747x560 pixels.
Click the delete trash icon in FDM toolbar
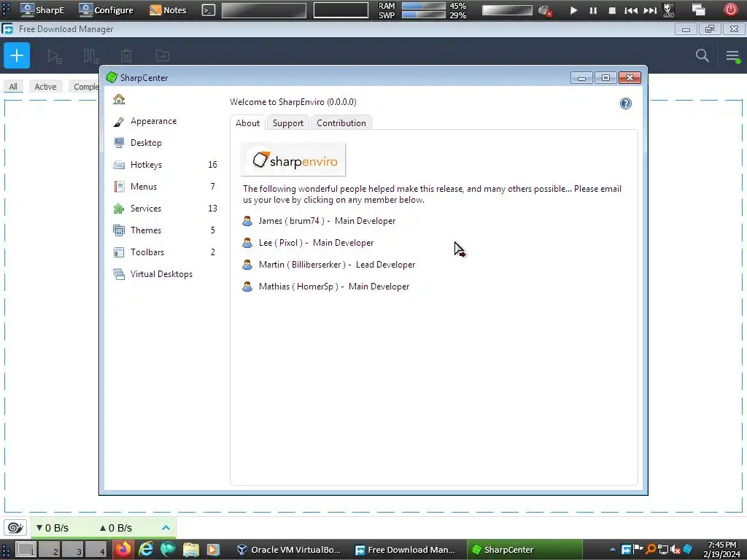(x=126, y=55)
